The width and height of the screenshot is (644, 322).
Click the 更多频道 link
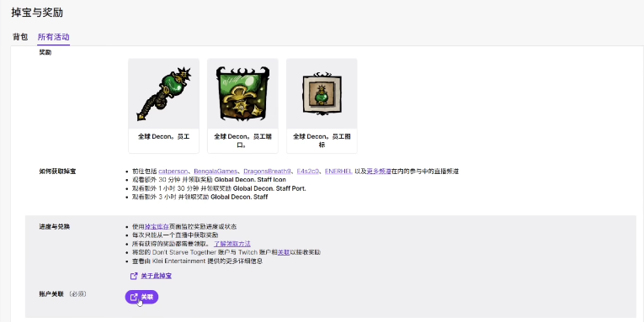pyautogui.click(x=379, y=171)
